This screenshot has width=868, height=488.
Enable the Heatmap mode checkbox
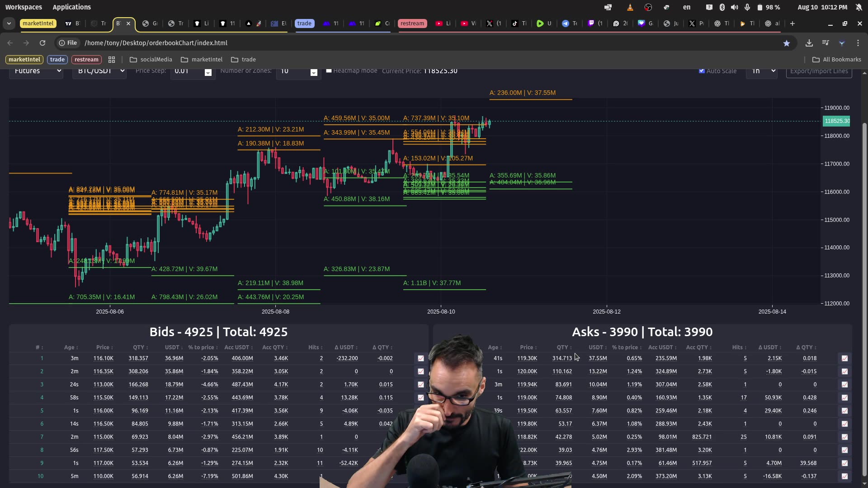pos(329,70)
